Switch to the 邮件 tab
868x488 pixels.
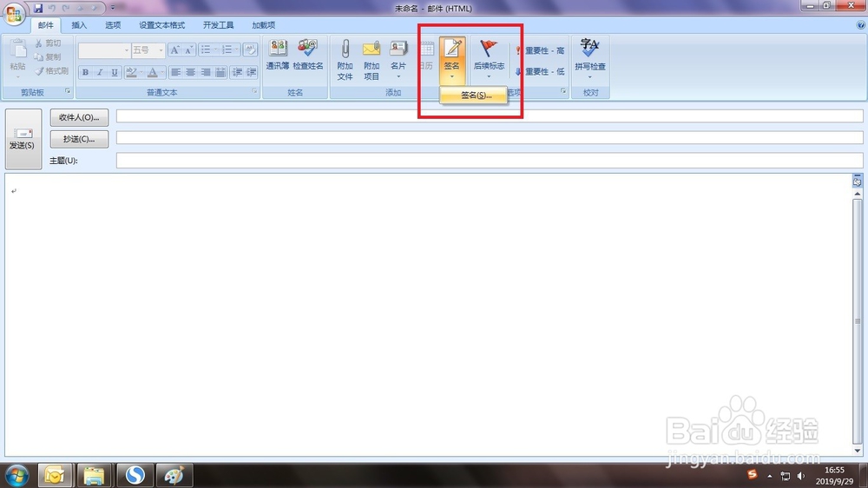pyautogui.click(x=45, y=25)
